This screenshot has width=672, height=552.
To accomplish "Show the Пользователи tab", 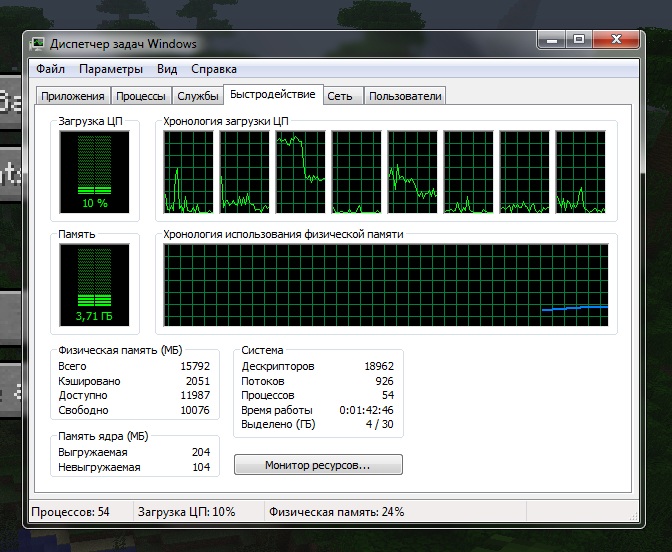I will point(405,96).
